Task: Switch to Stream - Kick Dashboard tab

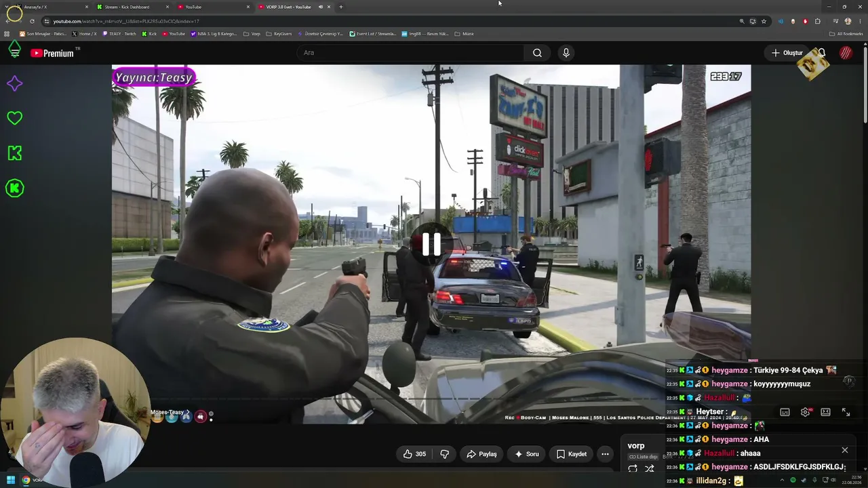Action: [132, 7]
